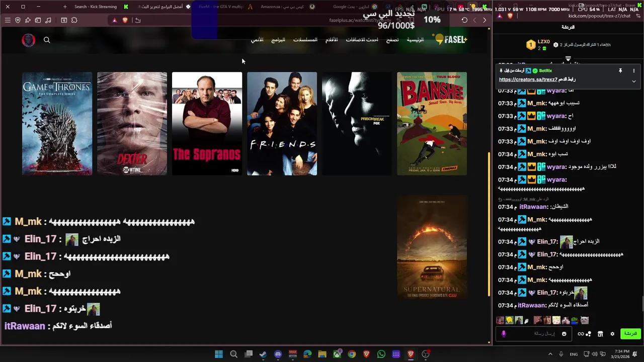The height and width of the screenshot is (362, 644).
Task: Open المسلسلات in the FaselPlus menu
Action: click(305, 40)
